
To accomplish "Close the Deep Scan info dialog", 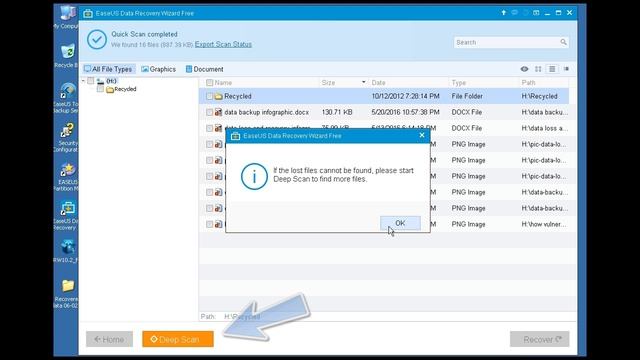I will 422,135.
